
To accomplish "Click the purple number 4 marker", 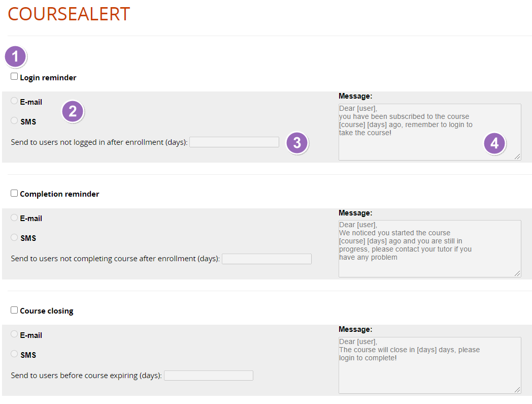I will coord(494,143).
